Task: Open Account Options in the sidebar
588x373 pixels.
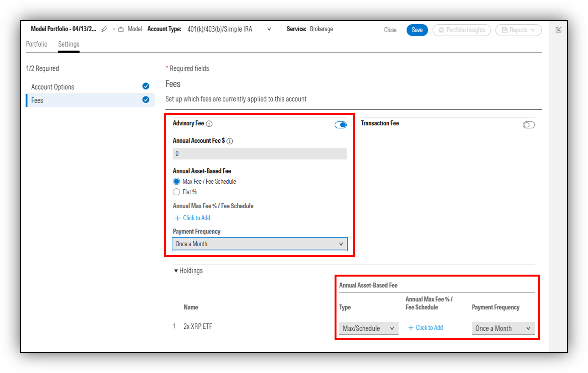Action: (x=90, y=87)
